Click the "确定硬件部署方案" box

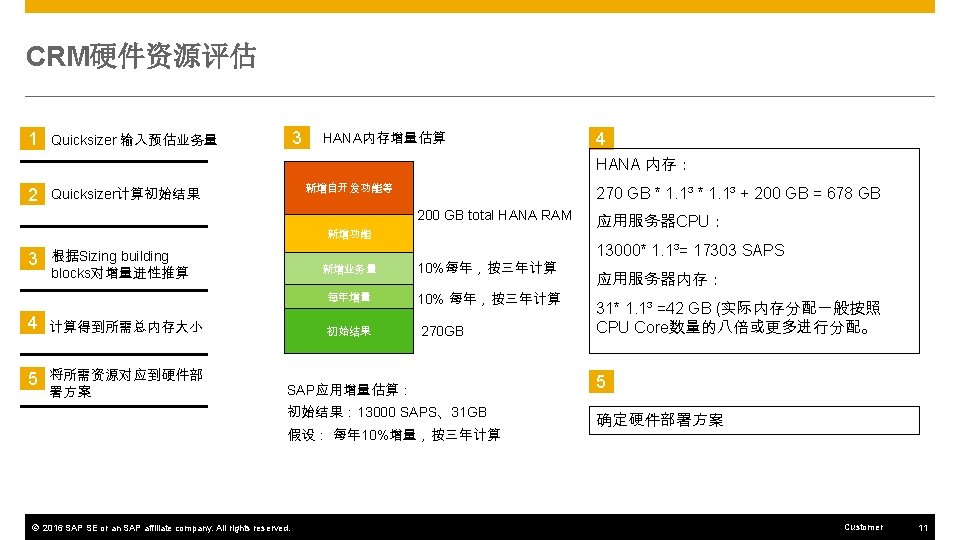[x=754, y=420]
